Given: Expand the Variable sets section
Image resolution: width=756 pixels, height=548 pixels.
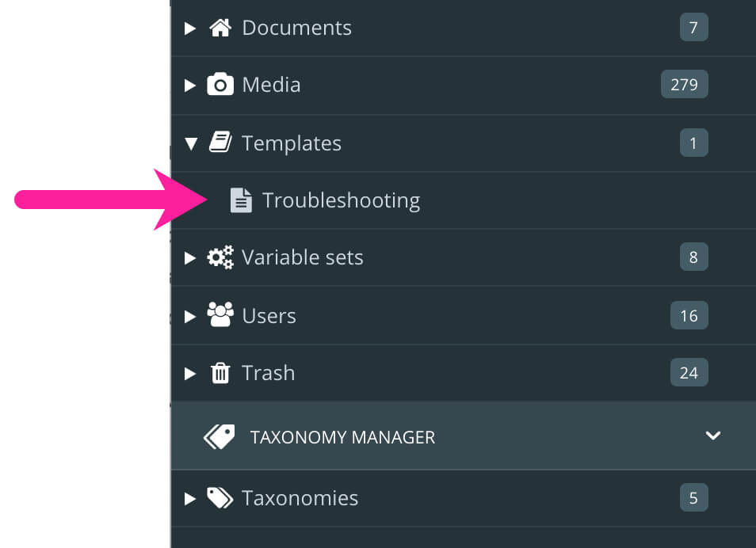Looking at the screenshot, I should click(x=190, y=257).
